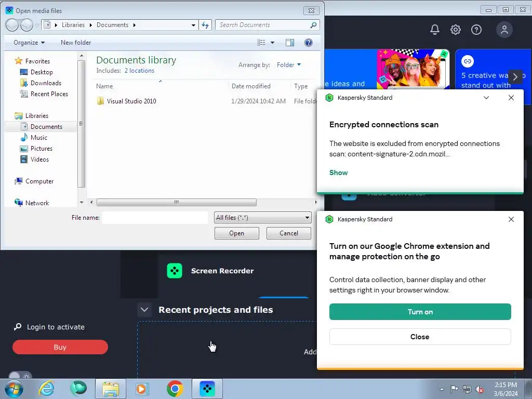Open the Arrange by Folder dropdown

click(x=289, y=65)
